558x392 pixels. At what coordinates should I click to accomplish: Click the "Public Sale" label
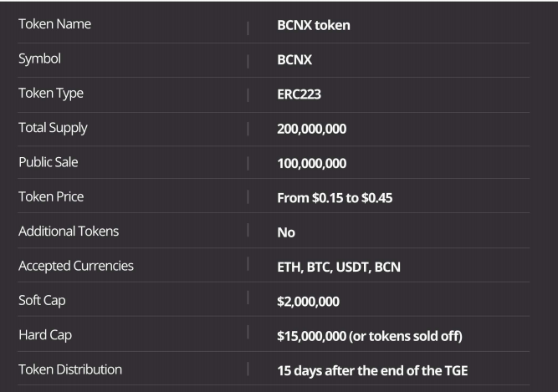[x=49, y=162]
